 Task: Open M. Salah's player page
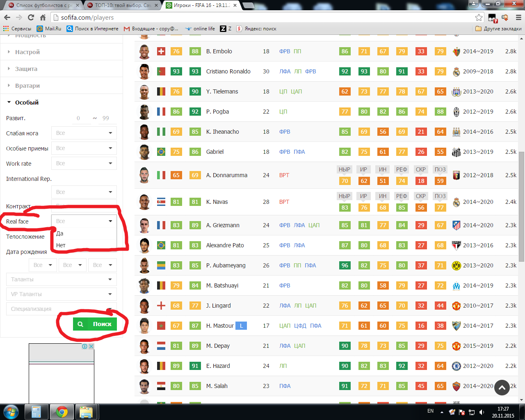click(217, 386)
